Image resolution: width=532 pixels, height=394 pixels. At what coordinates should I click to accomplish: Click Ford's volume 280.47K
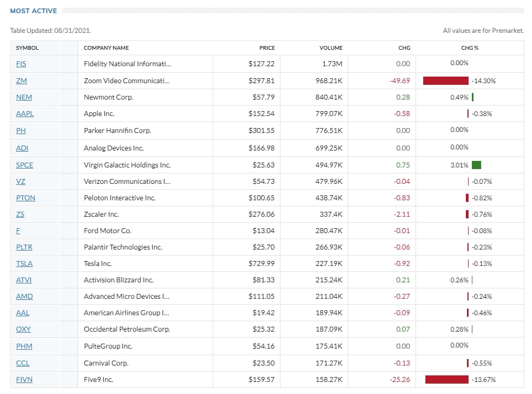(329, 230)
